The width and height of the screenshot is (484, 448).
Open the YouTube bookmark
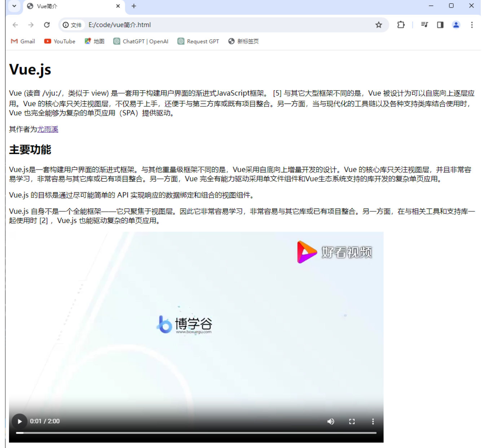click(60, 41)
